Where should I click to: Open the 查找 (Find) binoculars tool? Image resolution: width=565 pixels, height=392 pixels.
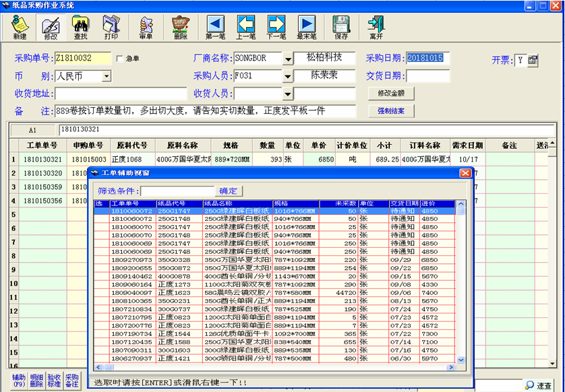tap(81, 27)
